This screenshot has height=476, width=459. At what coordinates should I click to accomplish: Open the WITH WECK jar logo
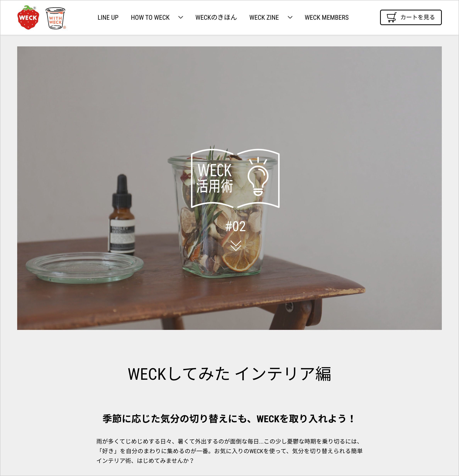point(56,18)
